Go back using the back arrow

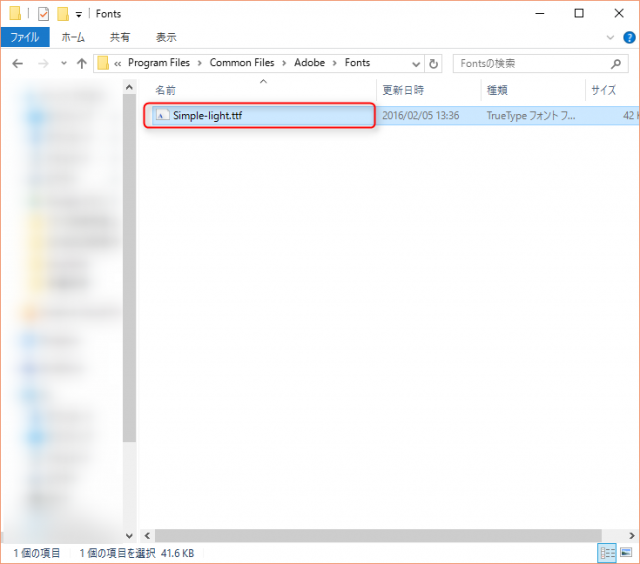coord(17,63)
